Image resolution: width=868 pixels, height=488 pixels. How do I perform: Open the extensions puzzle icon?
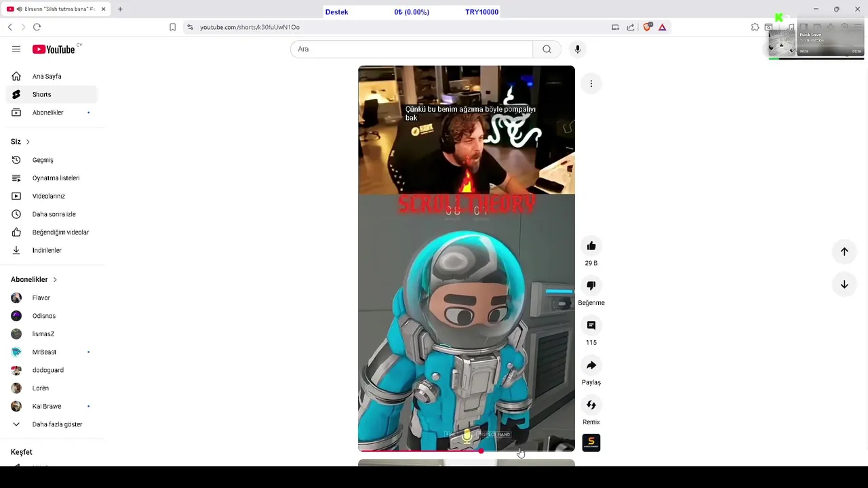tap(755, 27)
